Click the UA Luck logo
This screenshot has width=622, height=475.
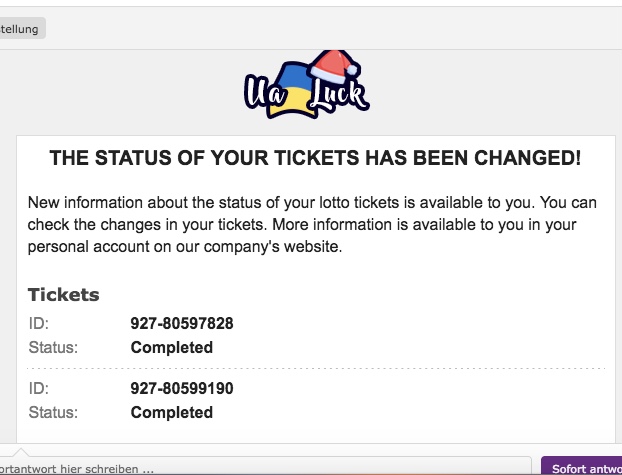pyautogui.click(x=307, y=84)
